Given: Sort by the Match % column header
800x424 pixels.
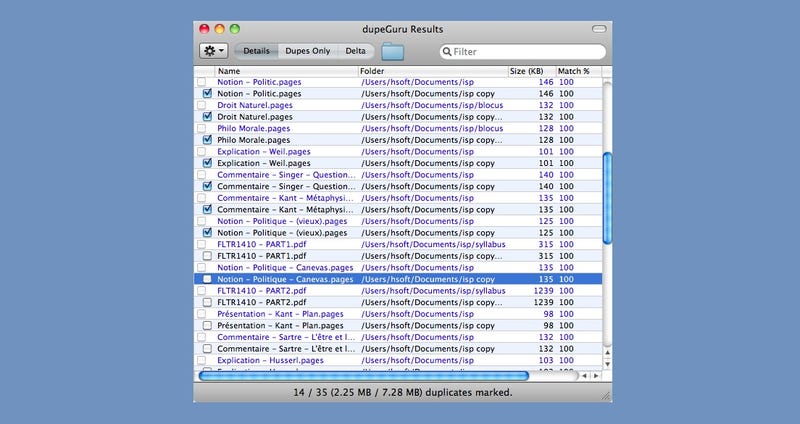Looking at the screenshot, I should tap(578, 71).
